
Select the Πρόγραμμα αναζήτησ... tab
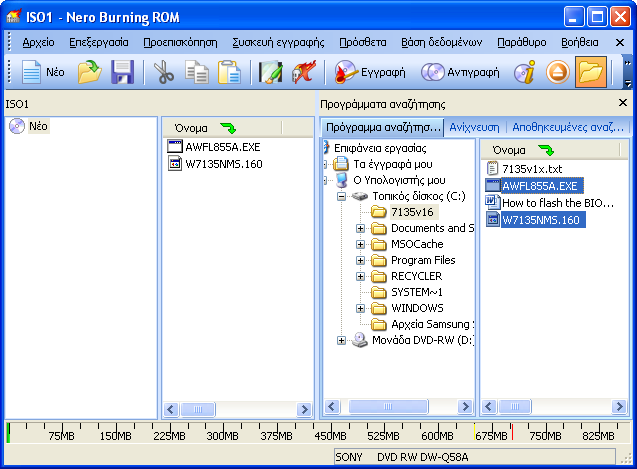tap(383, 127)
